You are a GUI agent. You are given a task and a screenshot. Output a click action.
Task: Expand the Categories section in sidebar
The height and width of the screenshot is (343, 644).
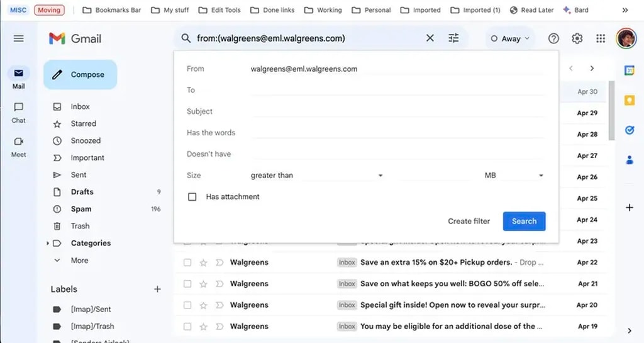(x=48, y=244)
